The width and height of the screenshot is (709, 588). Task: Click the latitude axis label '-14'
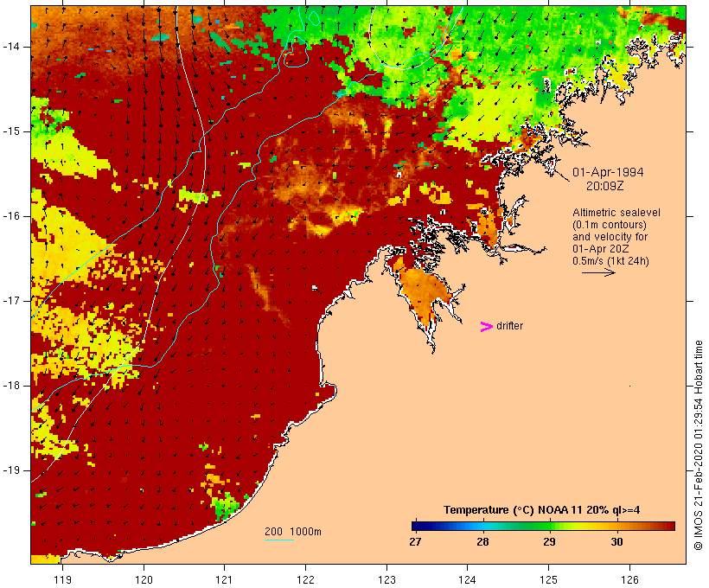tap(11, 47)
